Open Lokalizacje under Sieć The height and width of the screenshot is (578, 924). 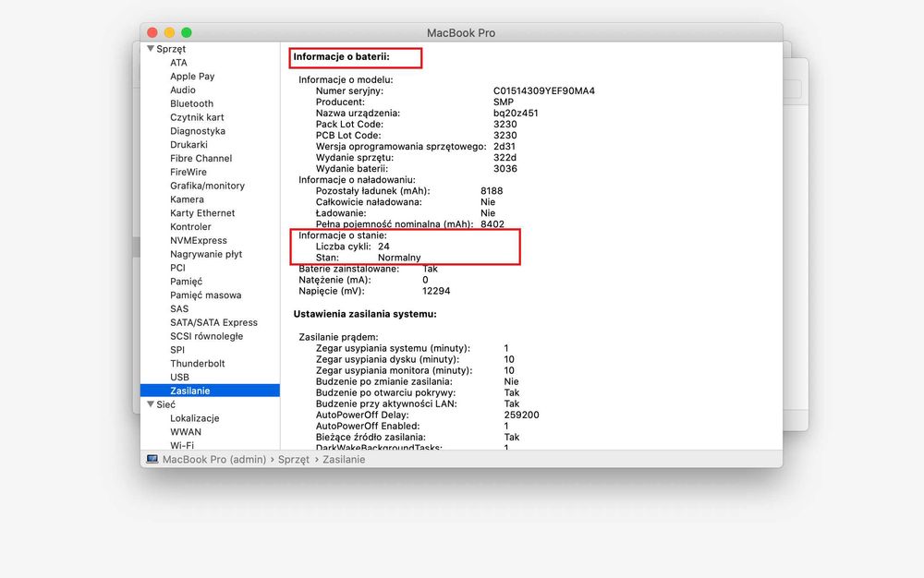pos(194,418)
